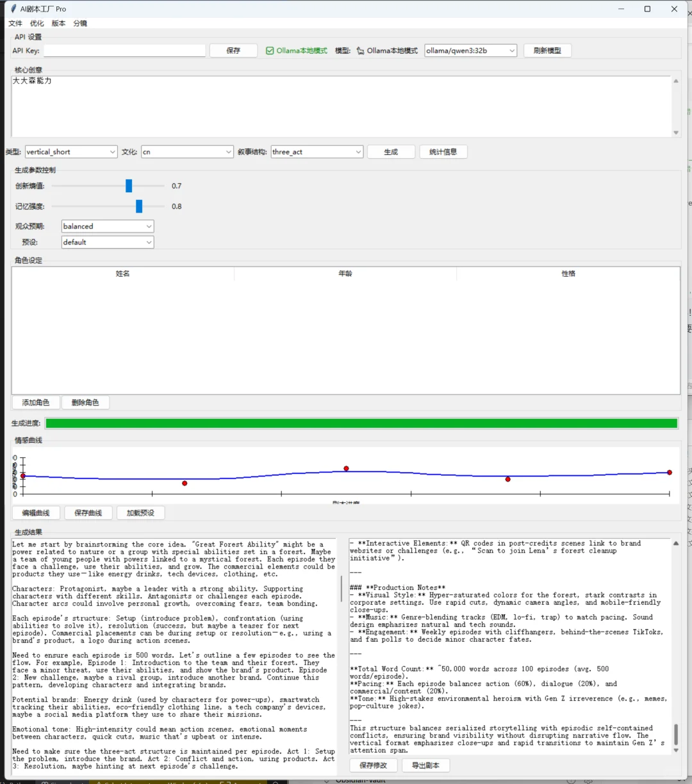Click the 编辑曲线 button
692x784 pixels.
[x=36, y=513]
